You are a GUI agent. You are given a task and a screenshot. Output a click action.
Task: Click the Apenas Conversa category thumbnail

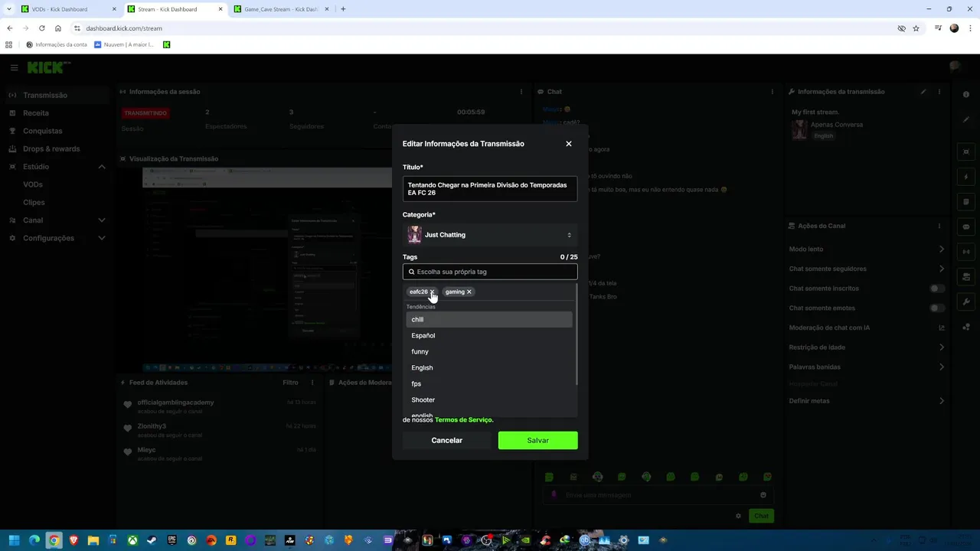pyautogui.click(x=799, y=130)
